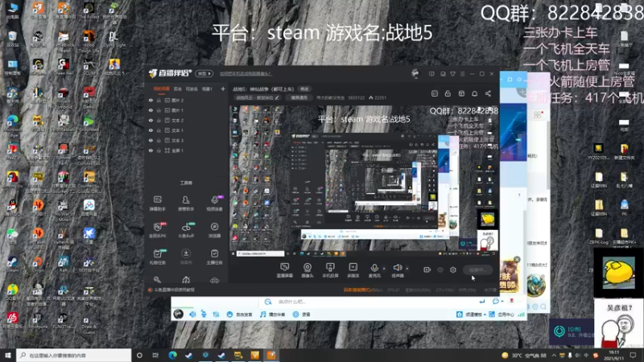Click 播放伴奏 in YY bar

tap(273, 315)
